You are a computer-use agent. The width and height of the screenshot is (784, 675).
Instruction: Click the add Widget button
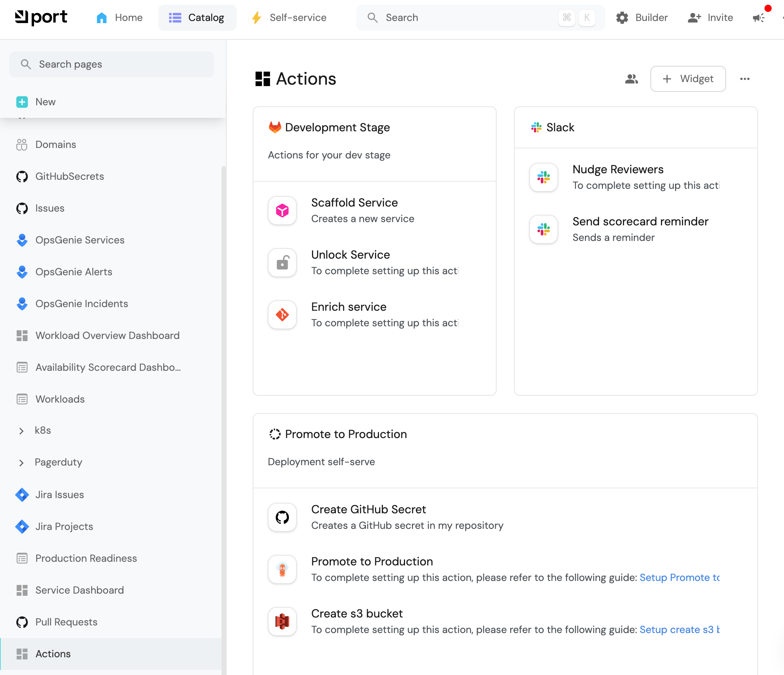click(688, 78)
